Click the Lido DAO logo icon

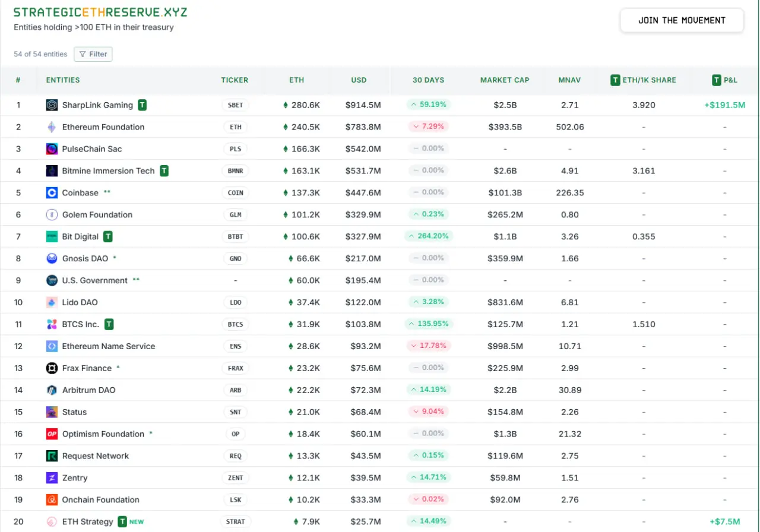pos(52,303)
